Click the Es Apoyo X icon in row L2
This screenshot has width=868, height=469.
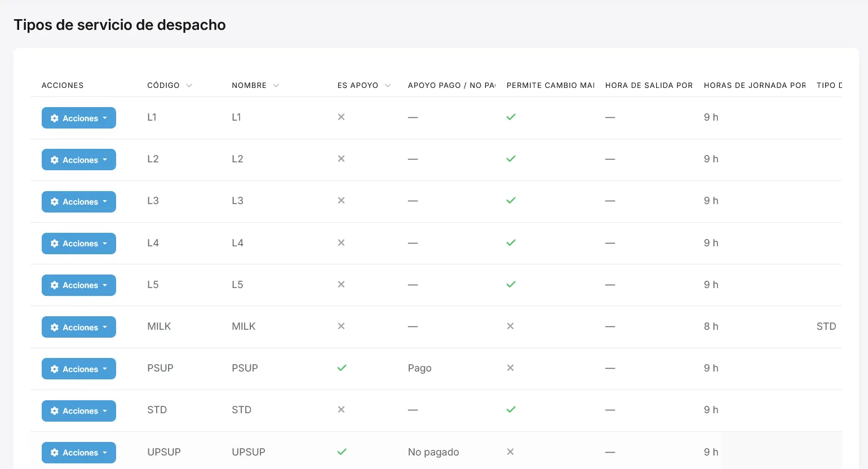click(x=341, y=159)
